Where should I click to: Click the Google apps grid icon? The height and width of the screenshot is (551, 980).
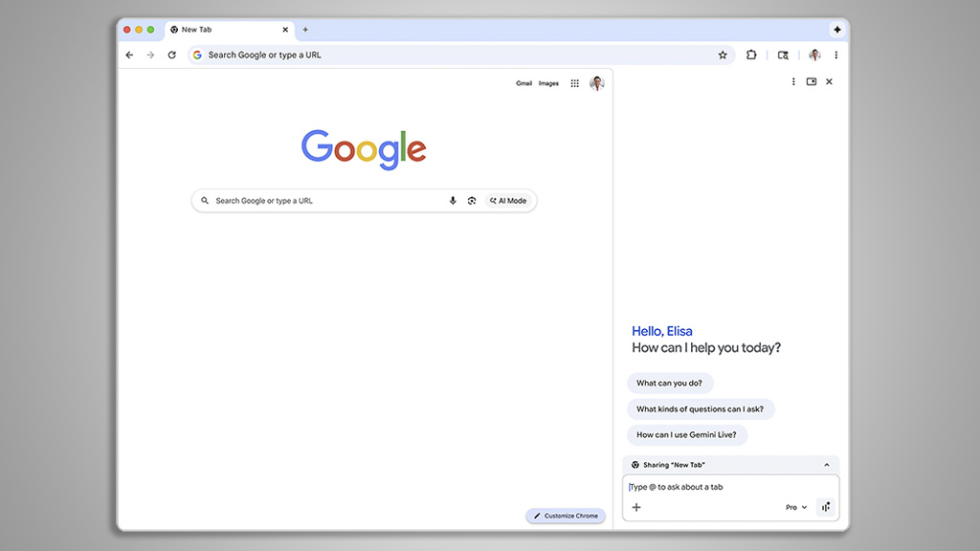click(574, 83)
